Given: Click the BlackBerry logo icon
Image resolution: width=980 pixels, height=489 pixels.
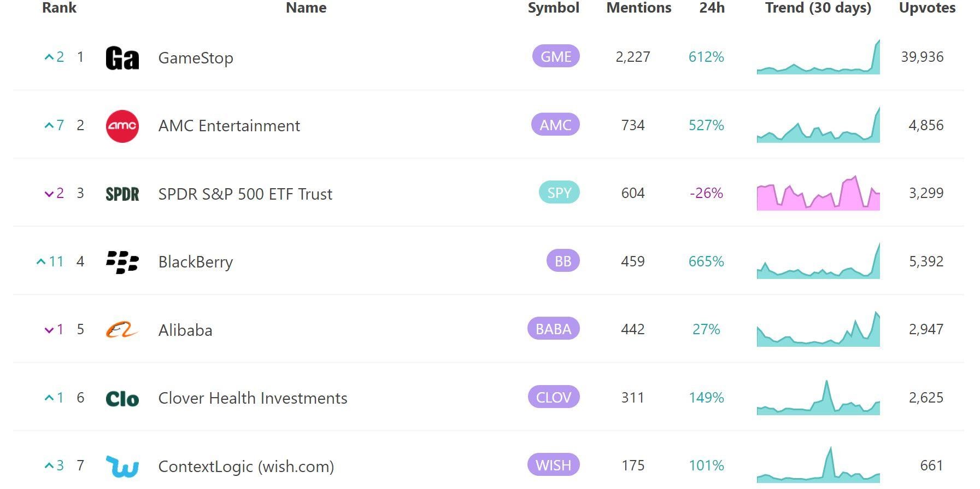Looking at the screenshot, I should pyautogui.click(x=122, y=262).
